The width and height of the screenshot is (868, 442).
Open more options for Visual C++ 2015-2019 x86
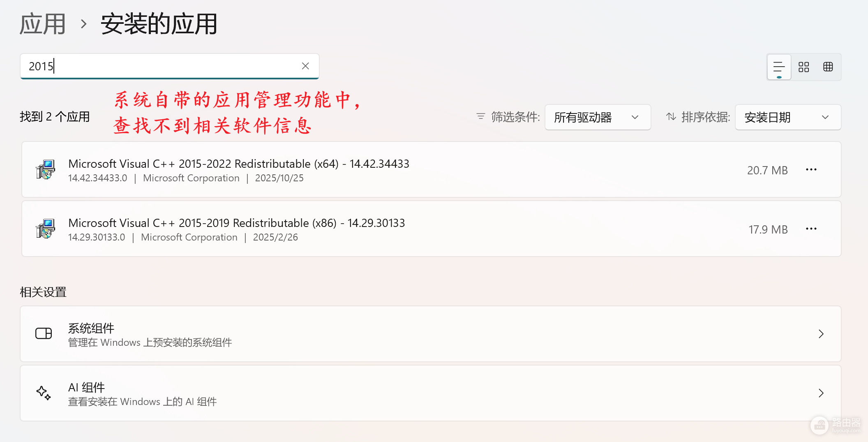tap(811, 229)
